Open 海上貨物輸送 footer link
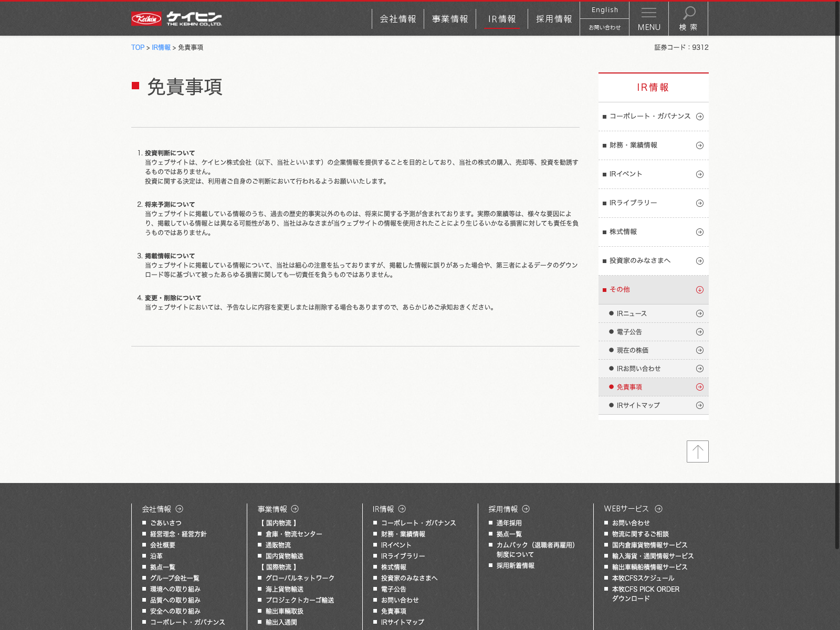The height and width of the screenshot is (630, 840). point(284,589)
